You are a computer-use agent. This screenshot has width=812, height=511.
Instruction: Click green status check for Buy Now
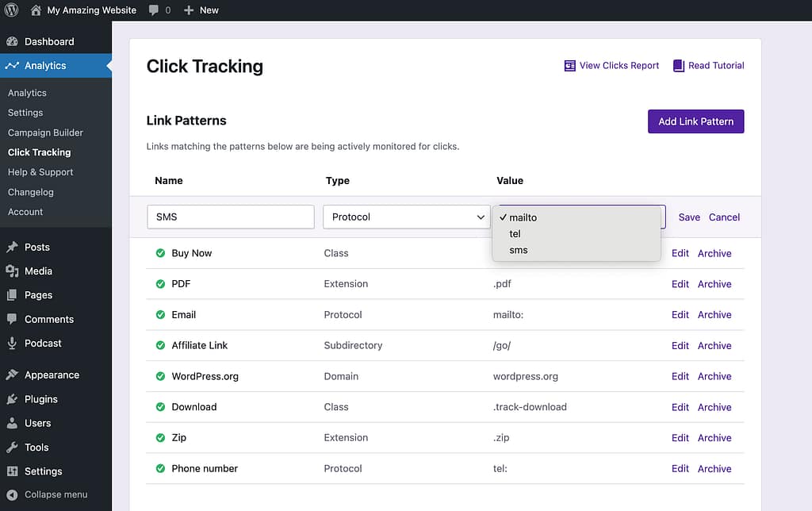pos(160,253)
